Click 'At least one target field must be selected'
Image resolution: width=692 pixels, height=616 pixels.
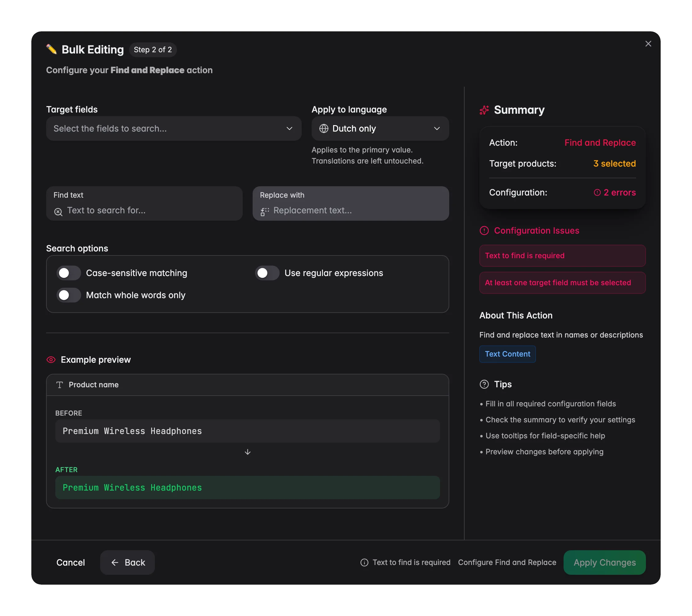[x=562, y=283]
